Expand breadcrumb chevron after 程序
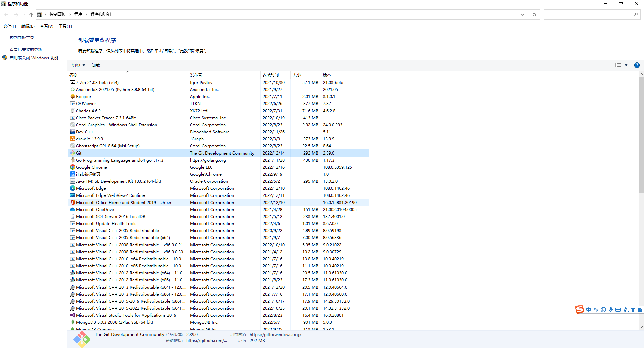644x348 pixels. coord(86,14)
